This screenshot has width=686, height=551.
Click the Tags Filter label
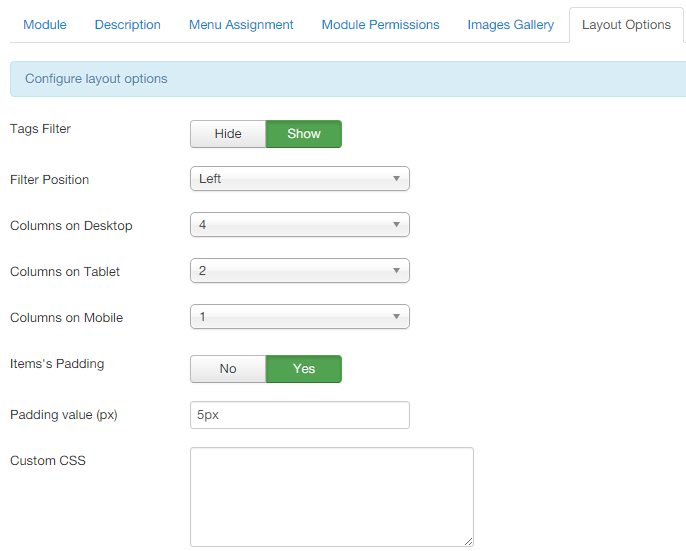[x=40, y=129]
